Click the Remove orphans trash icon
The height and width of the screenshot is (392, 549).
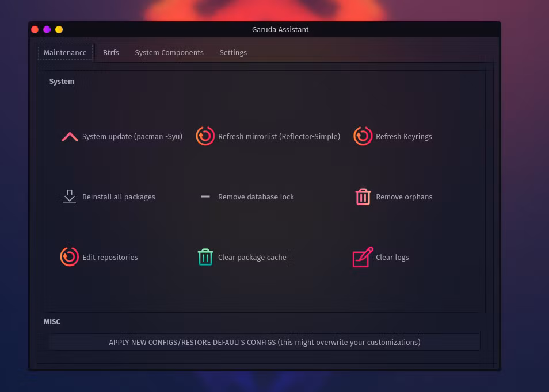(x=363, y=197)
